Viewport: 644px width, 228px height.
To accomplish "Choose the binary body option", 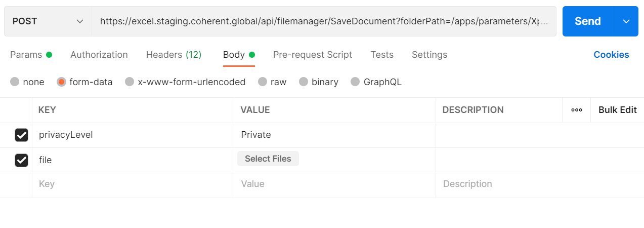I will (303, 82).
